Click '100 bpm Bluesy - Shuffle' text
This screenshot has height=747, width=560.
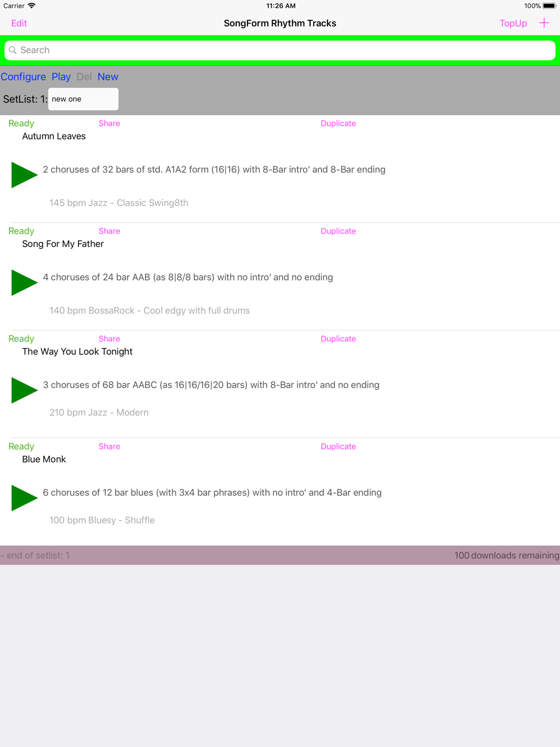(102, 520)
